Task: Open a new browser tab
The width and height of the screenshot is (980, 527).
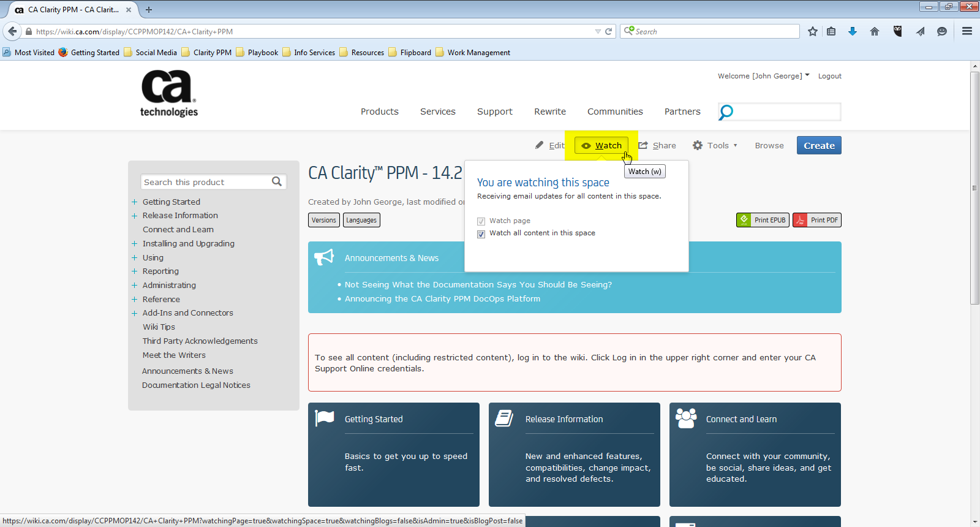Action: click(x=149, y=9)
